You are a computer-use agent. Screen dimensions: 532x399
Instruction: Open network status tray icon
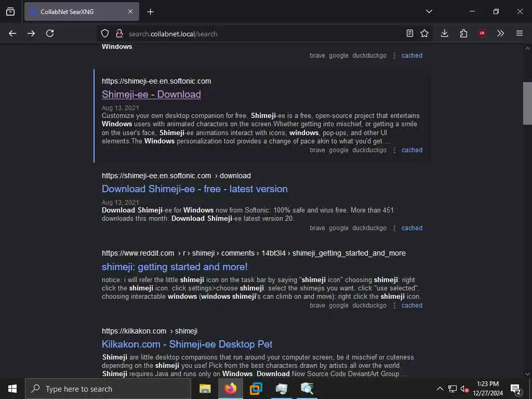click(453, 389)
